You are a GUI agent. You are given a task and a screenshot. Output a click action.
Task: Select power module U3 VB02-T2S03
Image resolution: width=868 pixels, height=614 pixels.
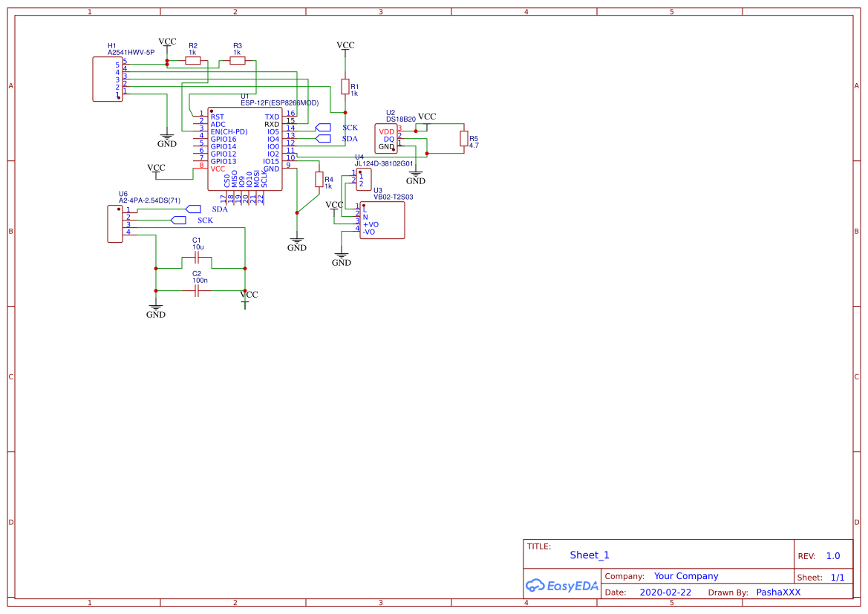pos(381,219)
